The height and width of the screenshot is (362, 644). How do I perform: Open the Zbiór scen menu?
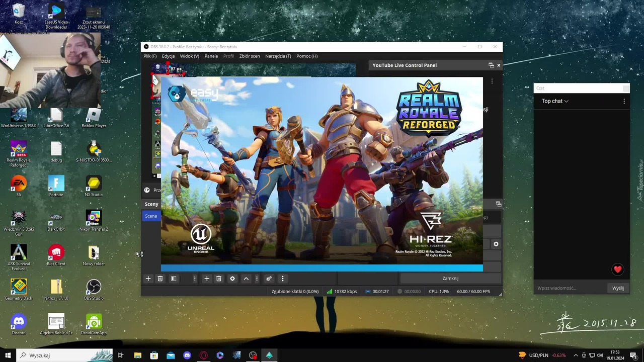click(x=250, y=56)
